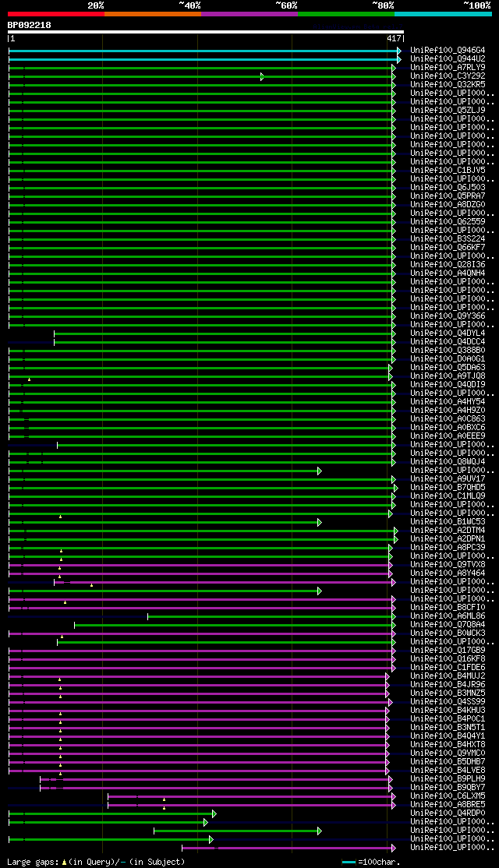Click hit label UniRef100_Q5PRA7
The width and height of the screenshot is (499, 868).
pyautogui.click(x=448, y=196)
